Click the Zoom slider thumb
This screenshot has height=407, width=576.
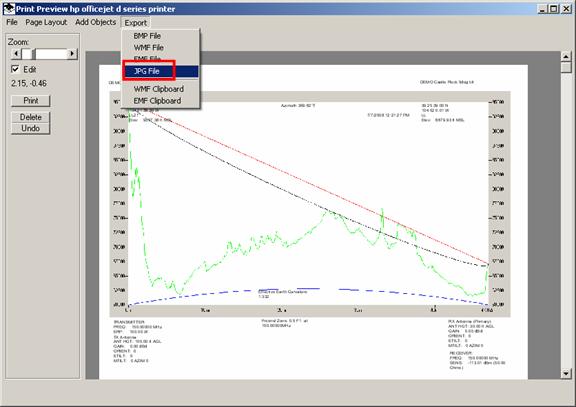point(28,54)
